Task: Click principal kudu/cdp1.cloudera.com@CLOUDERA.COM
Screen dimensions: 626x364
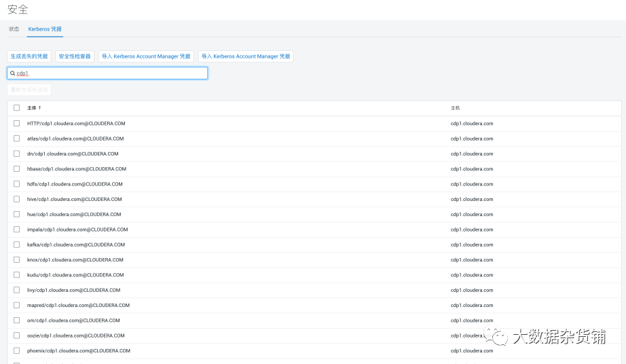Action: (75, 276)
